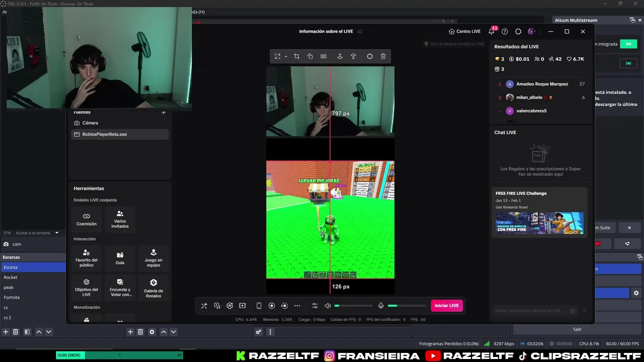This screenshot has height=362, width=644.
Task: Open the Guía tool
Action: click(x=120, y=258)
